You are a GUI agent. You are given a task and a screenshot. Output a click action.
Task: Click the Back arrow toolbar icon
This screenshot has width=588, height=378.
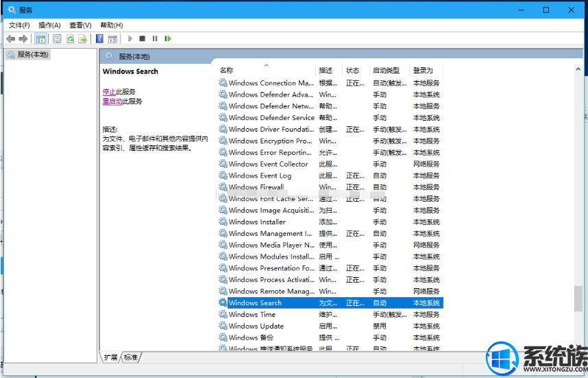11,38
